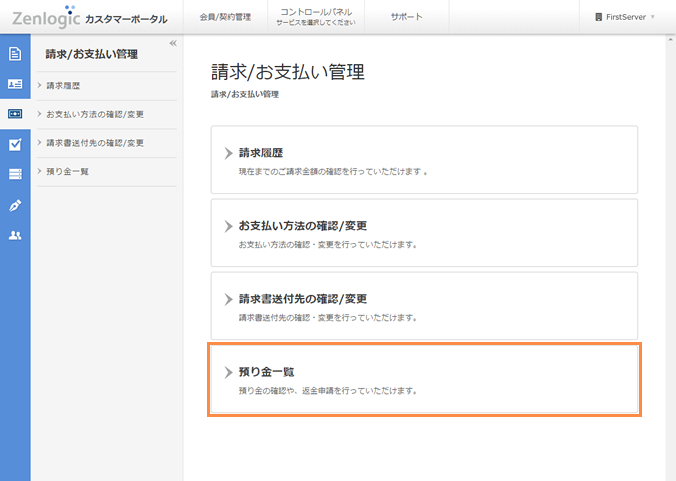The height and width of the screenshot is (481, 676).
Task: Select 請求履歴 in the side panel
Action: coord(63,86)
